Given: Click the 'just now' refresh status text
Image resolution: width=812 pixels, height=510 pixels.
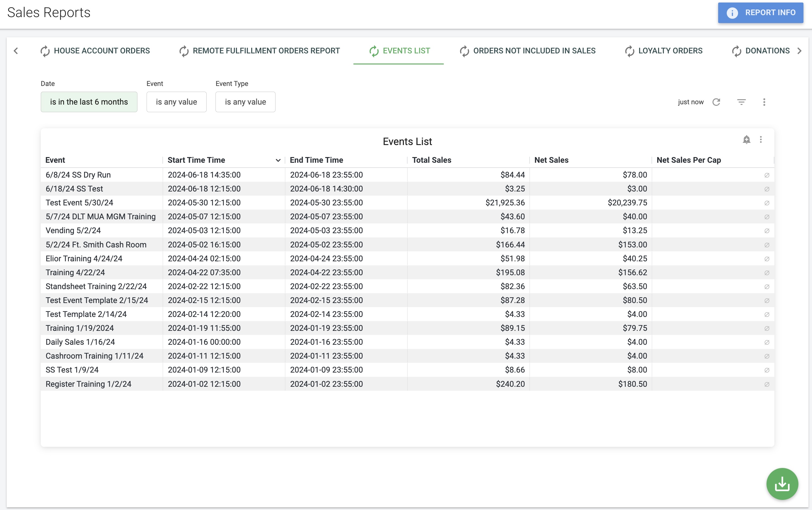Looking at the screenshot, I should [x=691, y=102].
